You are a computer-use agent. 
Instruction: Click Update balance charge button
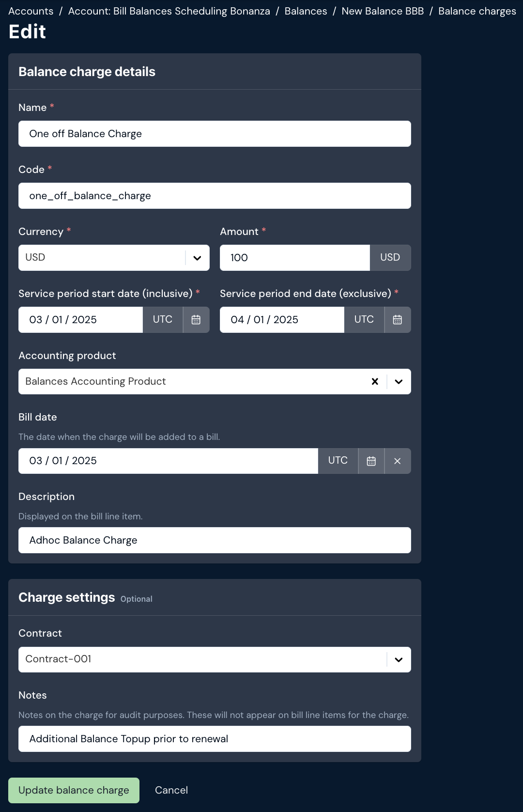[74, 790]
